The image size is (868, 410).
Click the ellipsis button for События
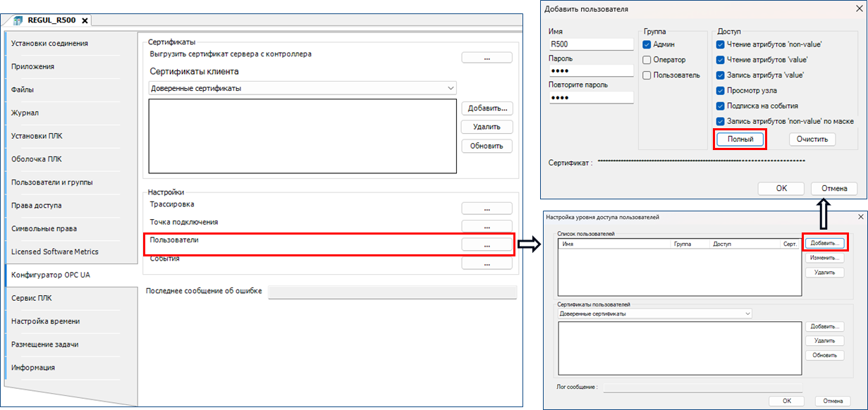coord(487,263)
